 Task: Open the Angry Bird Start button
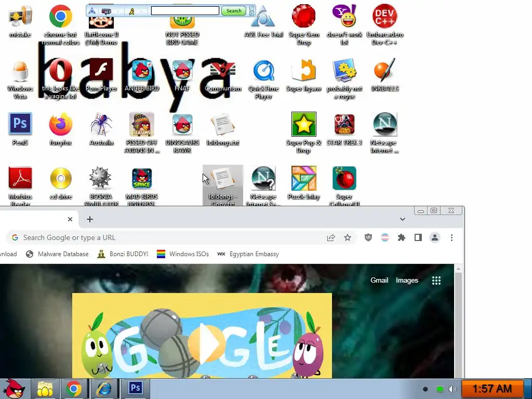tap(14, 389)
